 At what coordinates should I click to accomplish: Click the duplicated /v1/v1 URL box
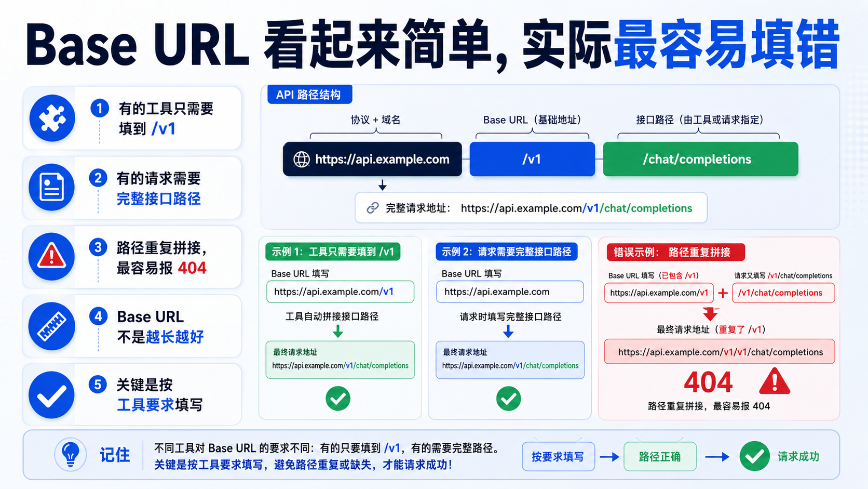click(720, 352)
